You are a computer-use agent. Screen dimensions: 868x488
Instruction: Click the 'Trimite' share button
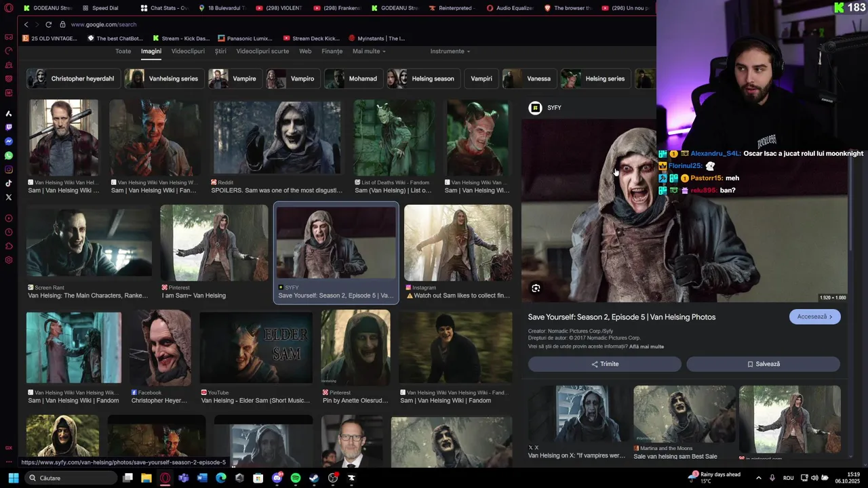(x=605, y=364)
